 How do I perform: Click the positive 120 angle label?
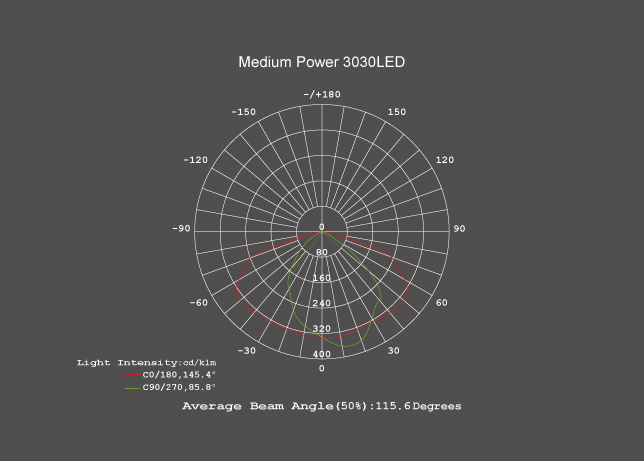(444, 160)
